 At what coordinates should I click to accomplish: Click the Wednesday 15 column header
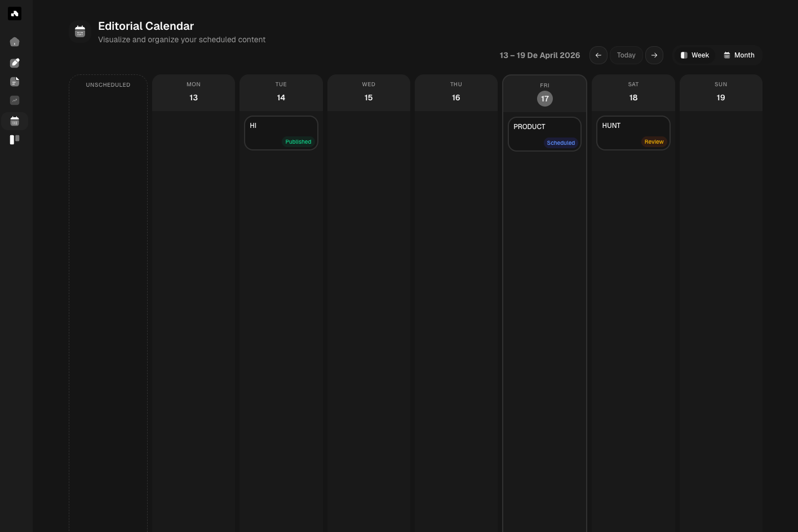(x=369, y=92)
